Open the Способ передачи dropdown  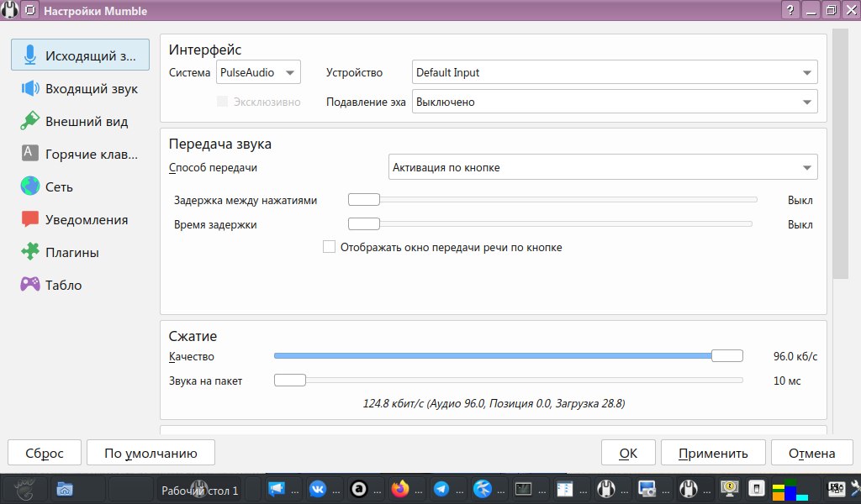pyautogui.click(x=603, y=166)
